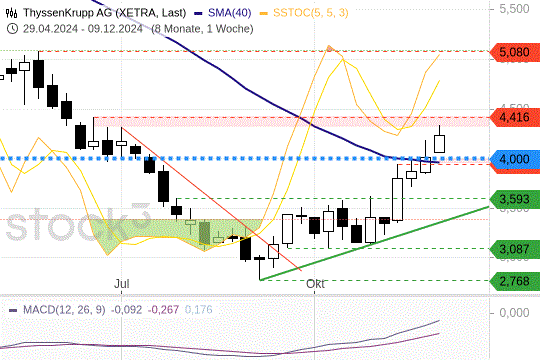540x360 pixels.
Task: Click the green 3,593 support tag
Action: click(515, 199)
